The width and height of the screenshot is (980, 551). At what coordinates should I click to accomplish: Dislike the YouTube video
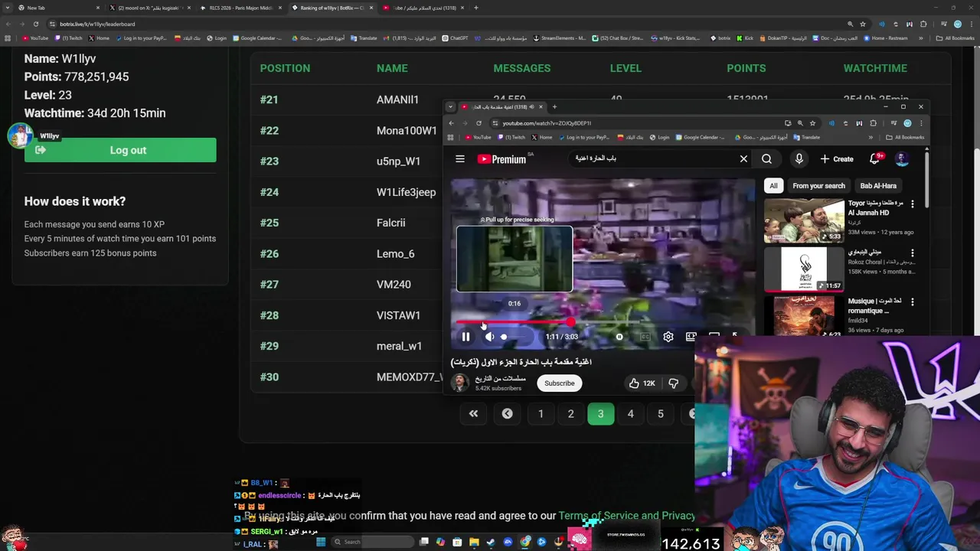coord(674,383)
